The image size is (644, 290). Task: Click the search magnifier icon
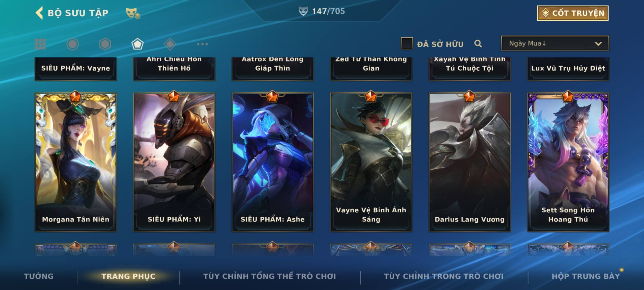click(478, 44)
